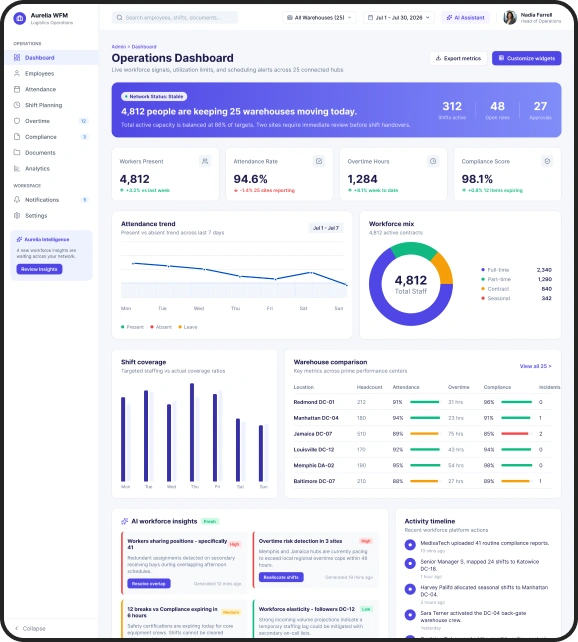Open the Employees menu item
The height and width of the screenshot is (642, 578).
click(51, 73)
